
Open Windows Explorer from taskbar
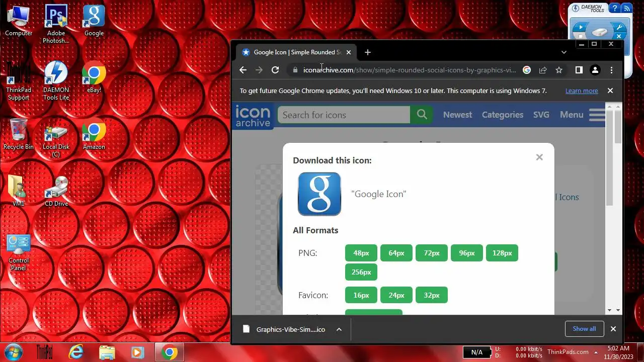107,352
